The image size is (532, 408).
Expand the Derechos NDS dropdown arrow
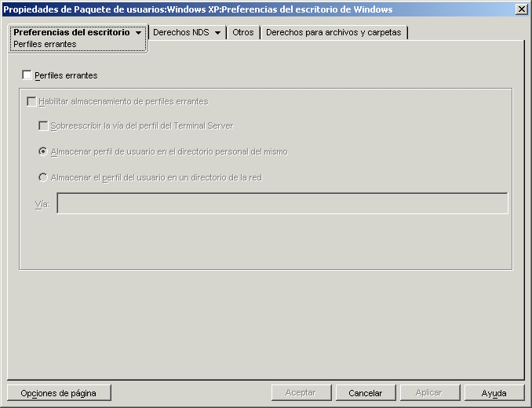click(x=218, y=33)
